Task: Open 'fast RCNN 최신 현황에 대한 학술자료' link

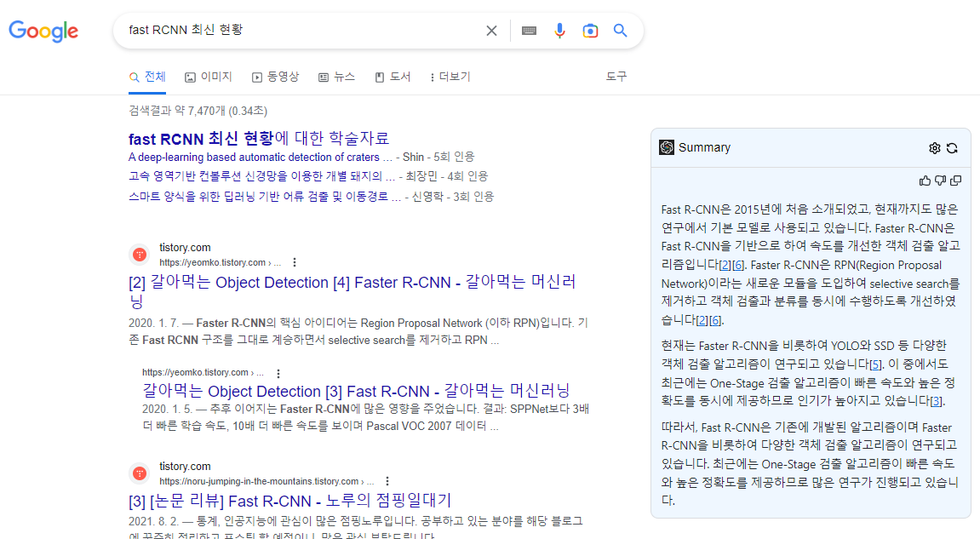Action: tap(259, 138)
